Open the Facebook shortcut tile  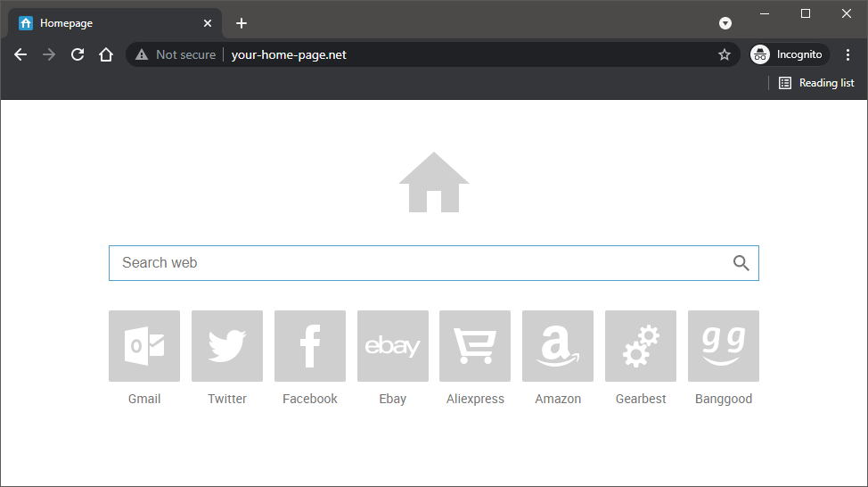[310, 346]
